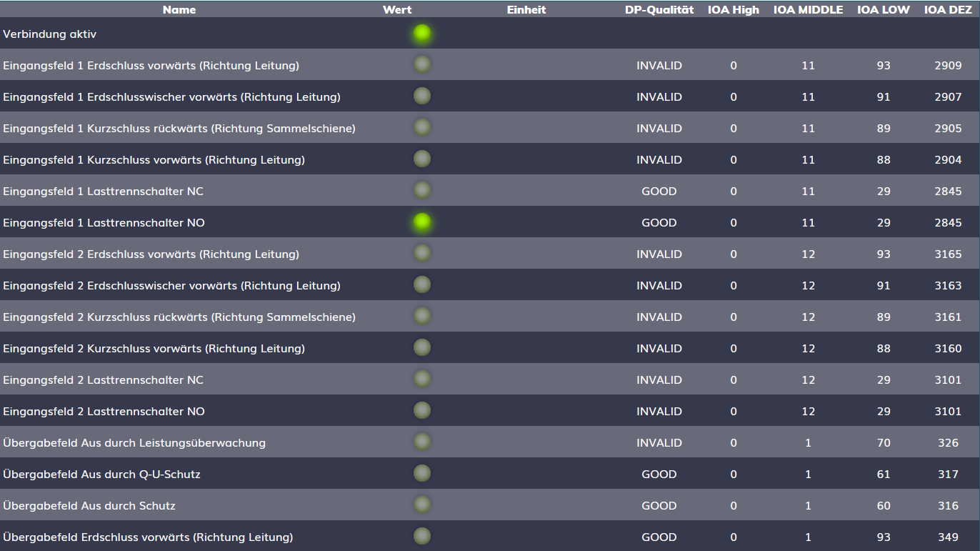Click the Eingangsfeld 2 Kurzschluss rückwärts status LED
This screenshot has width=980, height=551.
pos(422,317)
